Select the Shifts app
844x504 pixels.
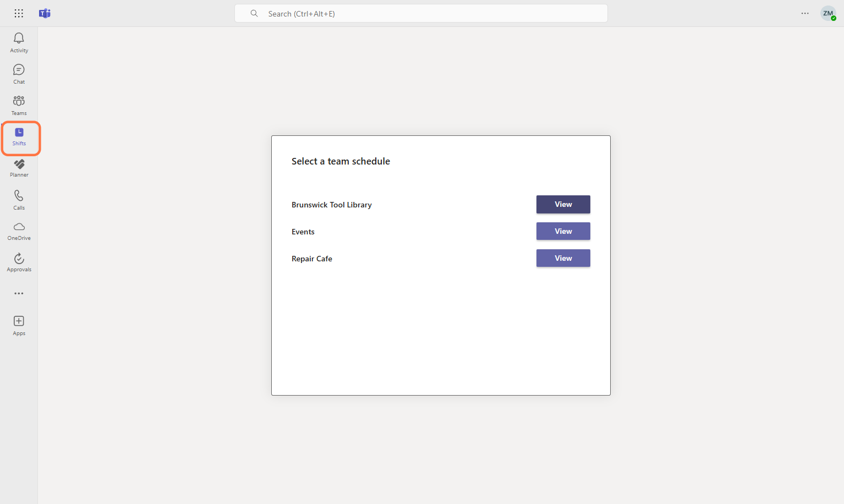point(19,137)
